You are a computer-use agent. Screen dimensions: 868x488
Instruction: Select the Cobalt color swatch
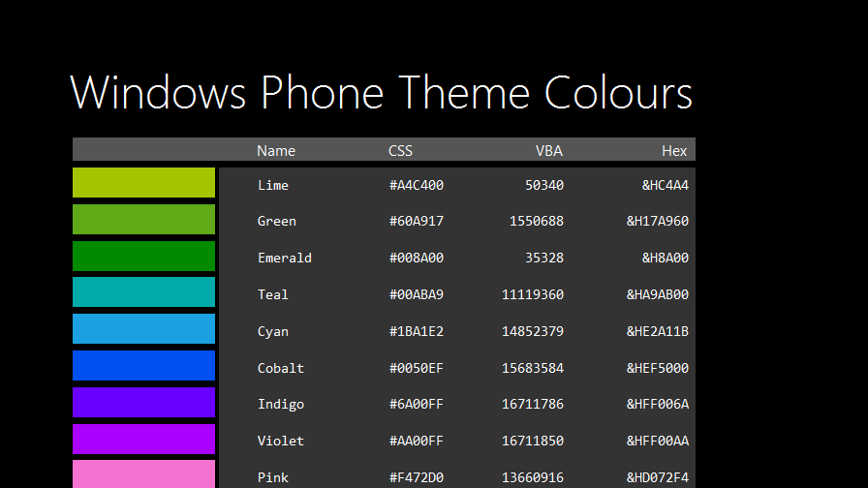[x=144, y=365]
